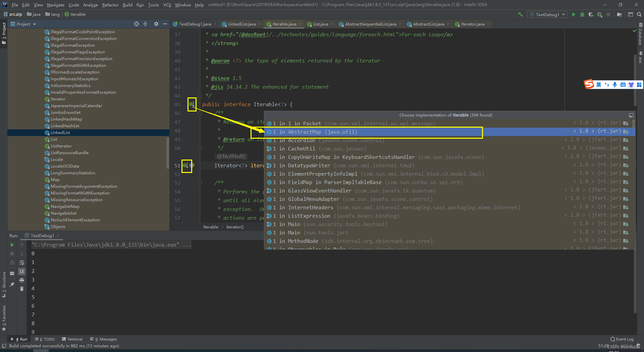The image size is (644, 352).
Task: Rerun TestDebug1 from the Run panel
Action: (12, 245)
